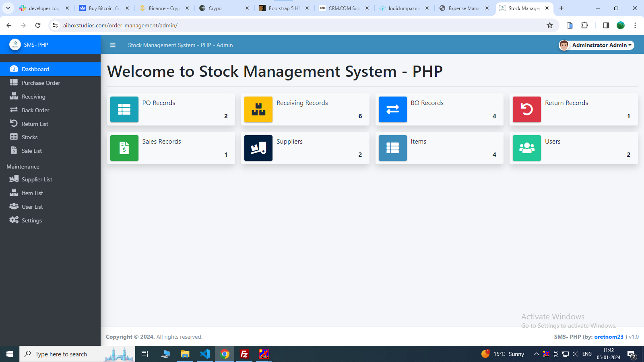Open the Stocks page

click(x=50, y=137)
